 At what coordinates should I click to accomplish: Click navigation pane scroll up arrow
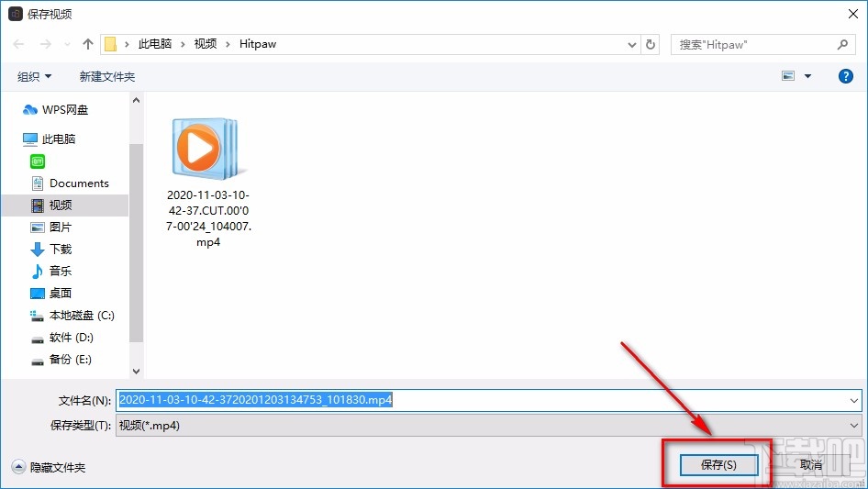(x=136, y=100)
